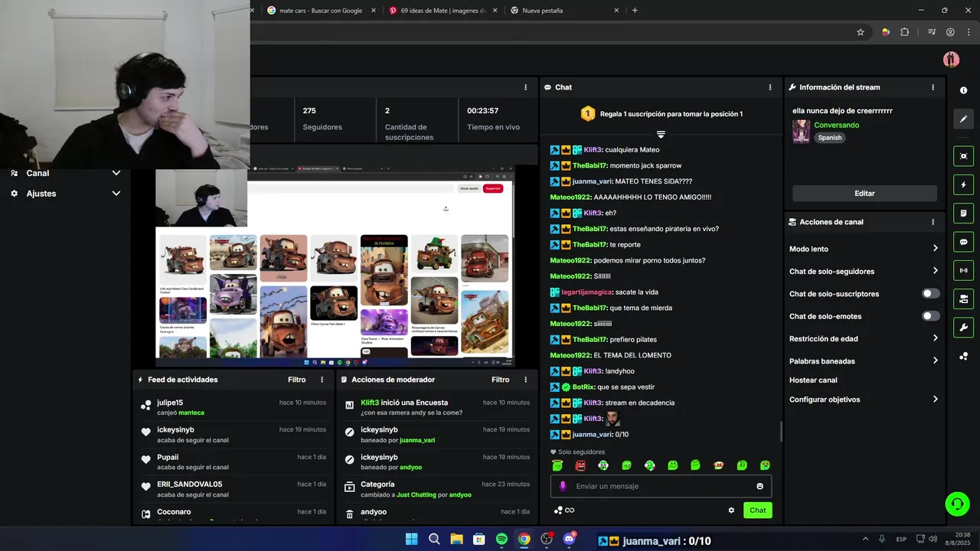Select the pencil edit icon in right sidebar
The height and width of the screenshot is (551, 980).
click(963, 119)
